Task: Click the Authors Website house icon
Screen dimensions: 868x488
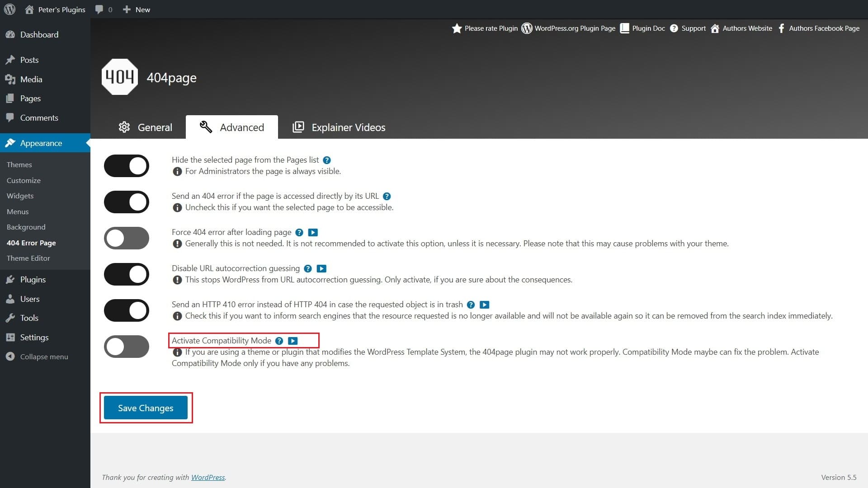Action: [x=715, y=28]
